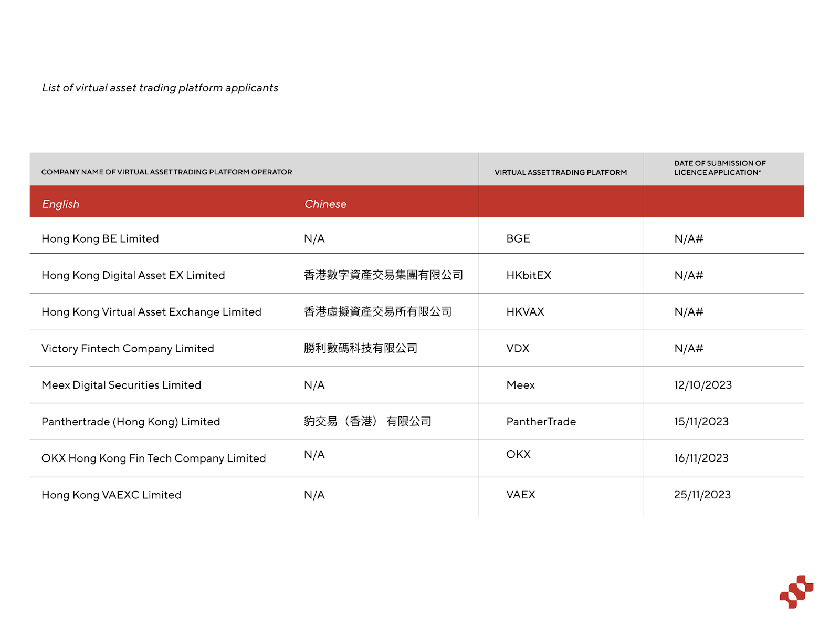Select the Chinese name '香港虛擬資產交易所有限公司'
The width and height of the screenshot is (840, 636).
[x=378, y=311]
